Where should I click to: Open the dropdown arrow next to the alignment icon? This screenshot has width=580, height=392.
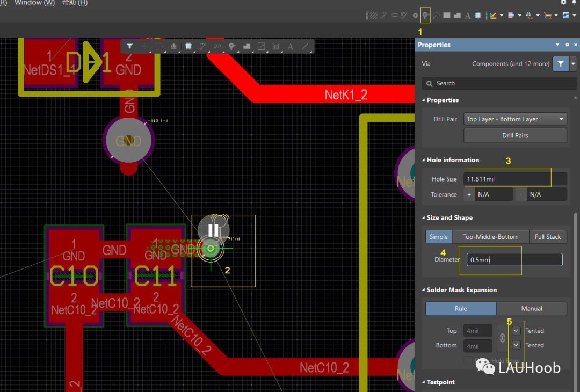tap(520, 16)
